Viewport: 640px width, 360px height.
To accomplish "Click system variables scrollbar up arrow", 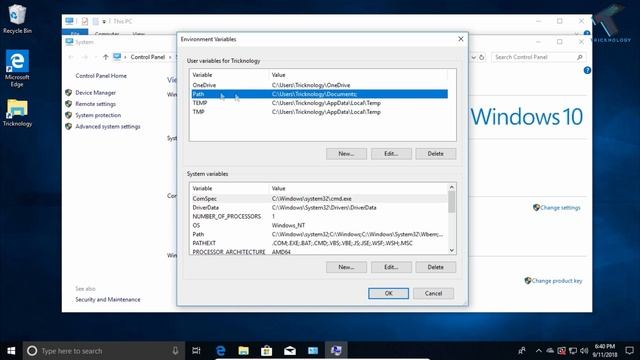I will [x=452, y=187].
